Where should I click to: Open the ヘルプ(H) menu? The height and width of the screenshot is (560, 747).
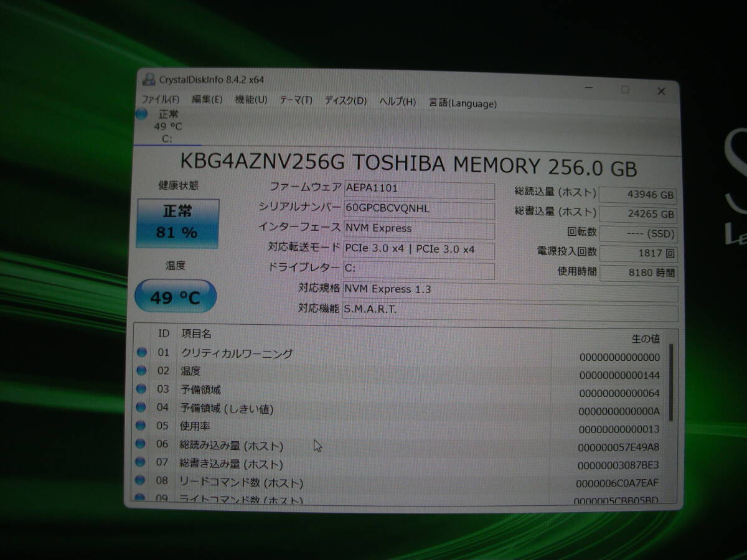click(397, 102)
